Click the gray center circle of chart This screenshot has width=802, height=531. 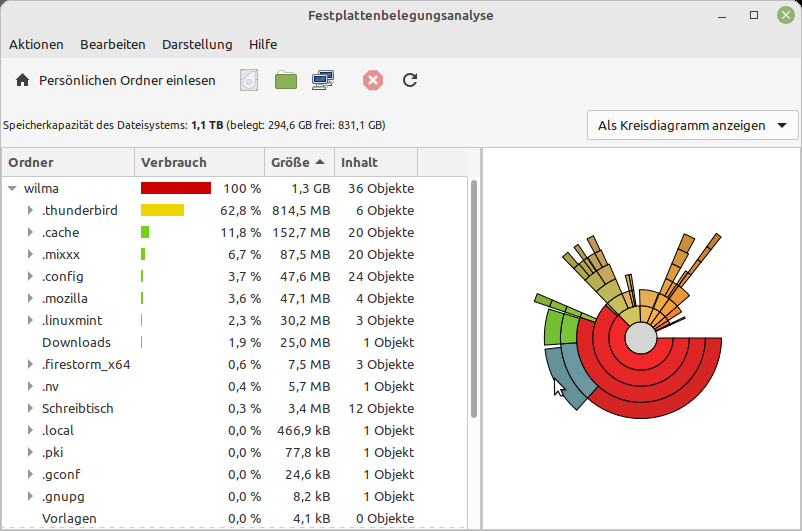pos(639,340)
